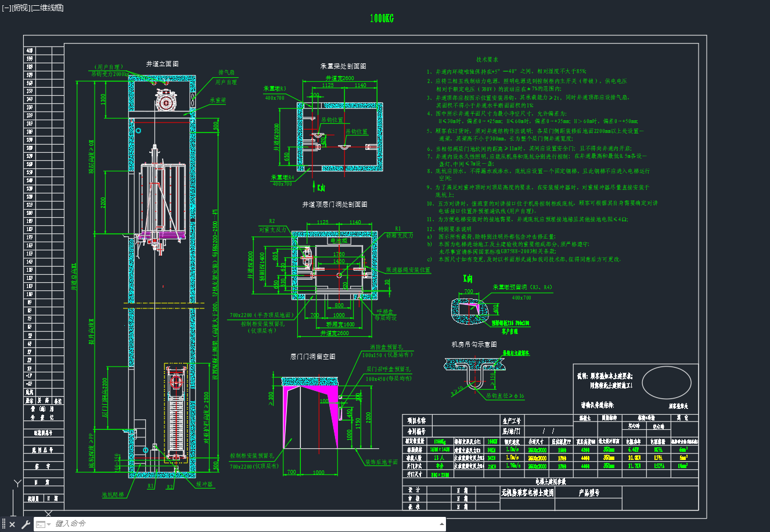The image size is (770, 532).
Task: Select the 产品型号 title block cell
Action: point(589,493)
